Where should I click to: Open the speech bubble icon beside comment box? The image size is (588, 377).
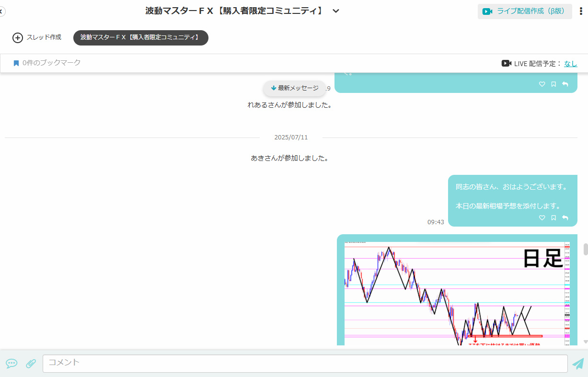pyautogui.click(x=12, y=364)
